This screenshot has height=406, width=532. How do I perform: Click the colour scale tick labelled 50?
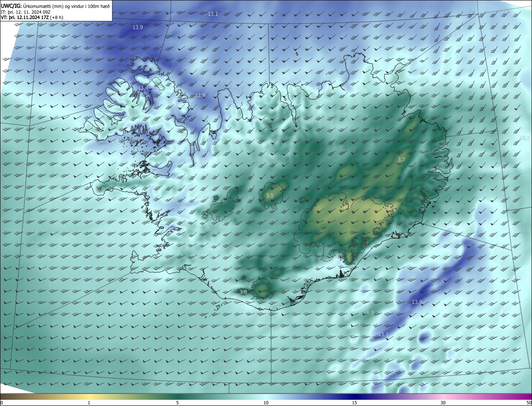click(x=529, y=403)
